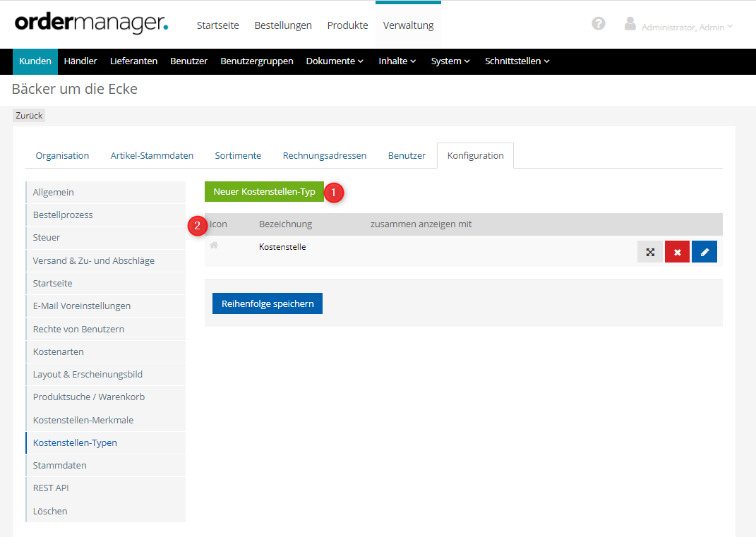This screenshot has height=537, width=756.
Task: Click the home icon in Kostenstelle row
Action: (x=214, y=246)
